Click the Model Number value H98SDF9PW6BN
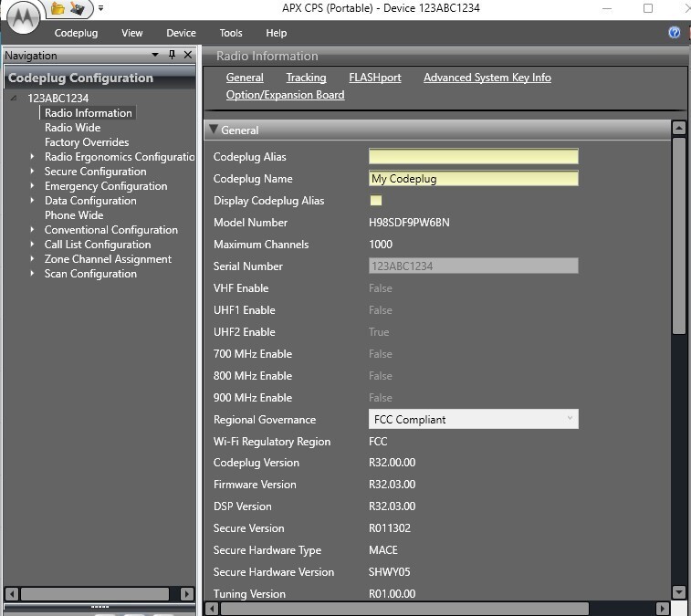Viewport: 691px width, 616px height. [409, 223]
